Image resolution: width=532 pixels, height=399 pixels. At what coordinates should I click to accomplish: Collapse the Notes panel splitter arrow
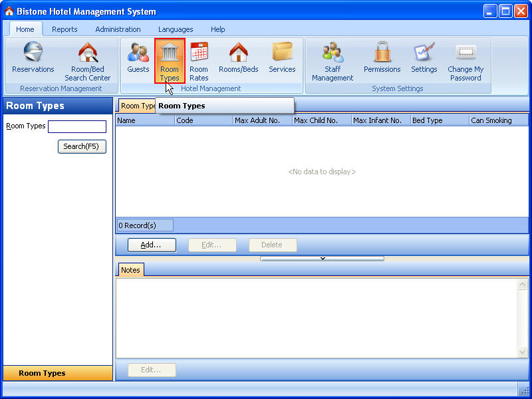coord(322,259)
